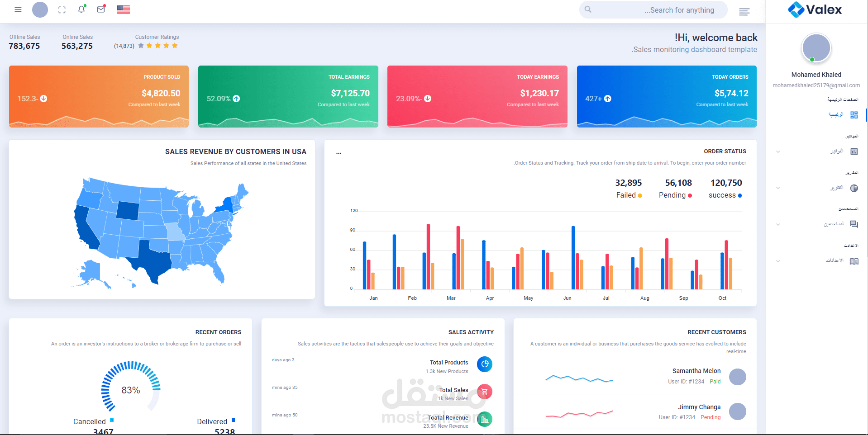Image resolution: width=868 pixels, height=435 pixels.
Task: Click the Samantha Melon customer name
Action: [x=696, y=371]
